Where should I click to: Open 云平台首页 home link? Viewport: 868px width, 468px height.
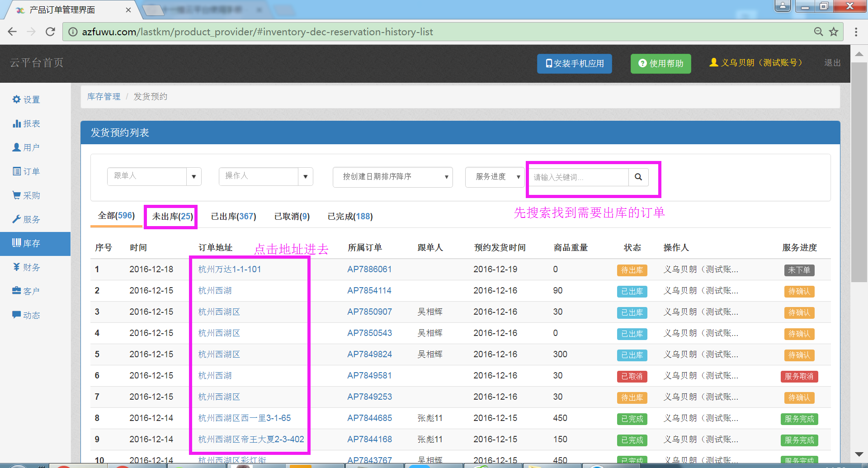[x=37, y=62]
